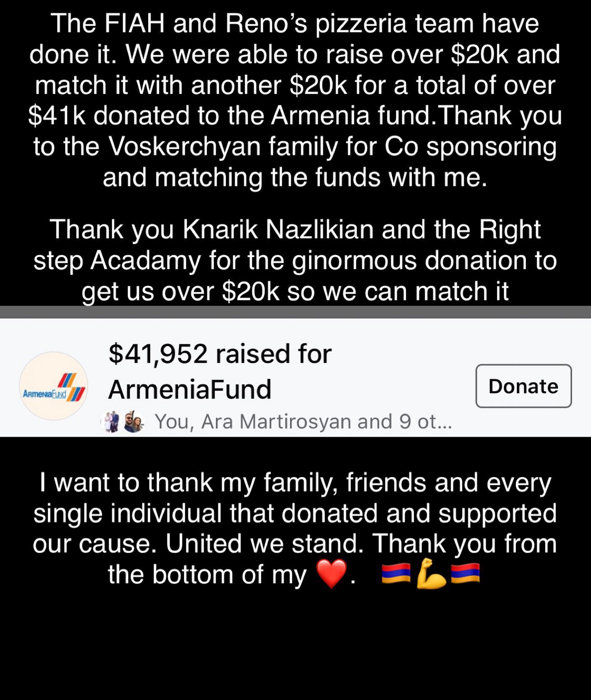Click the gray divider bar above the fundraiser card
This screenshot has width=591, height=700.
295,312
